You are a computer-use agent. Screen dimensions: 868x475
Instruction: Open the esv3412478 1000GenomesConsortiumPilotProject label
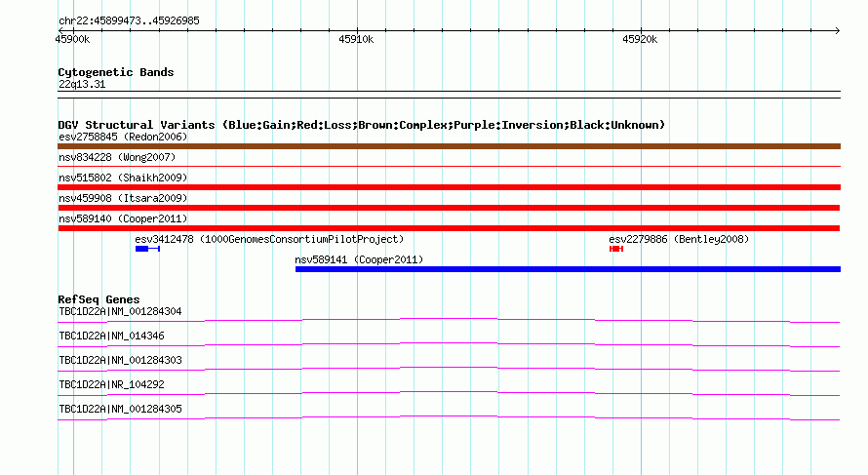(x=269, y=239)
